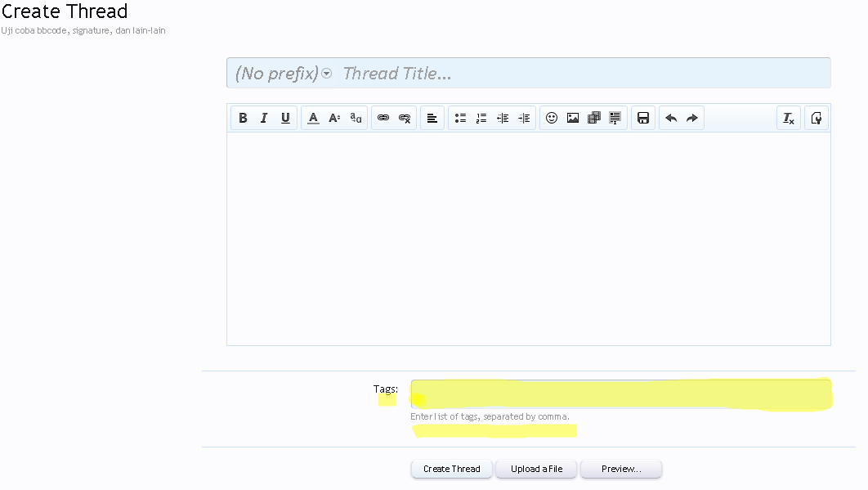Viewport: 868px width, 490px height.
Task: Click the Preview... button
Action: (x=621, y=469)
